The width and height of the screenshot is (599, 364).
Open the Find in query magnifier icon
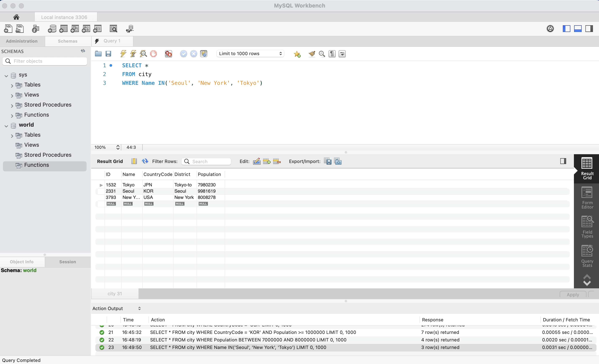pos(322,54)
